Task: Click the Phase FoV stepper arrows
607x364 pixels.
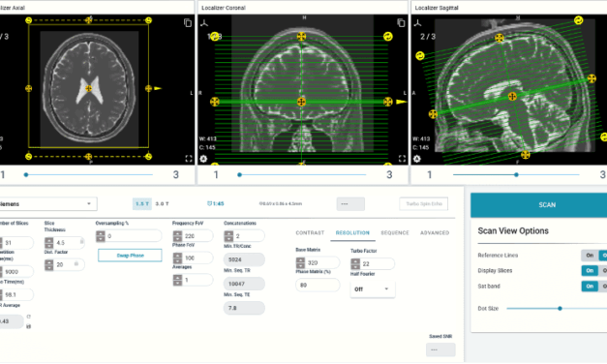Action: coord(177,258)
